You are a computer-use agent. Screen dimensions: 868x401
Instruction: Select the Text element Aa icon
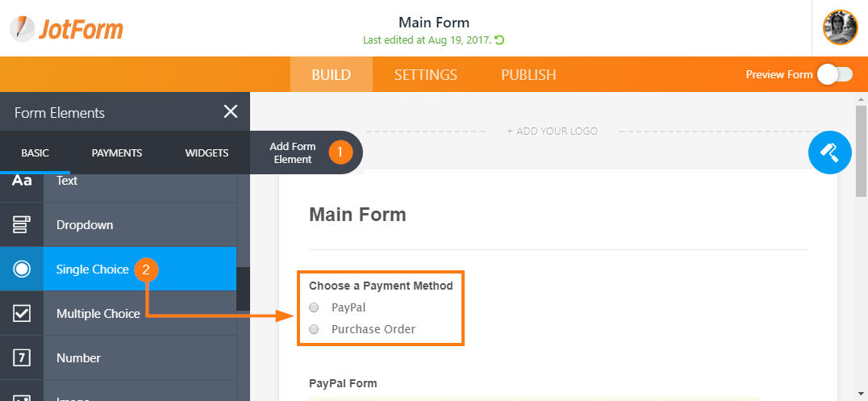22,181
